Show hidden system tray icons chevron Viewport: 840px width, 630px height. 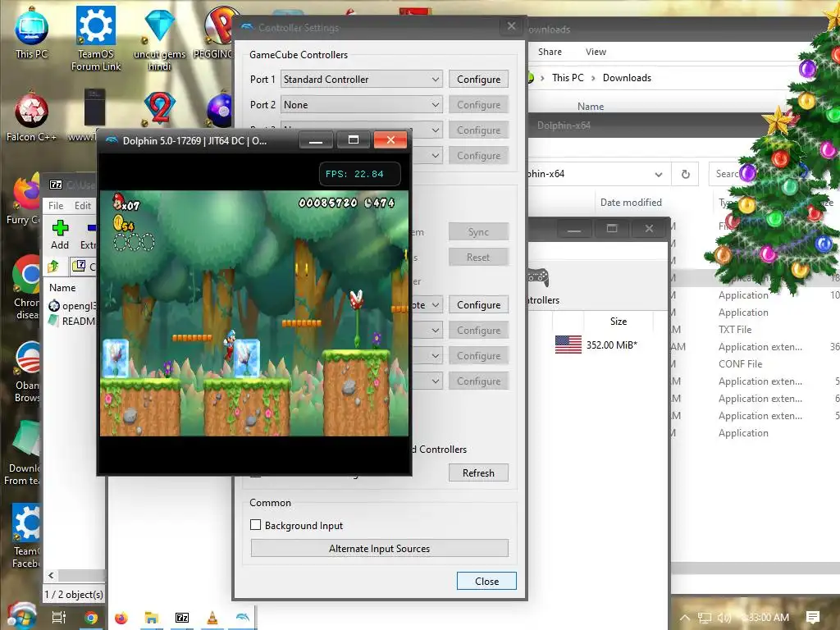coord(685,618)
